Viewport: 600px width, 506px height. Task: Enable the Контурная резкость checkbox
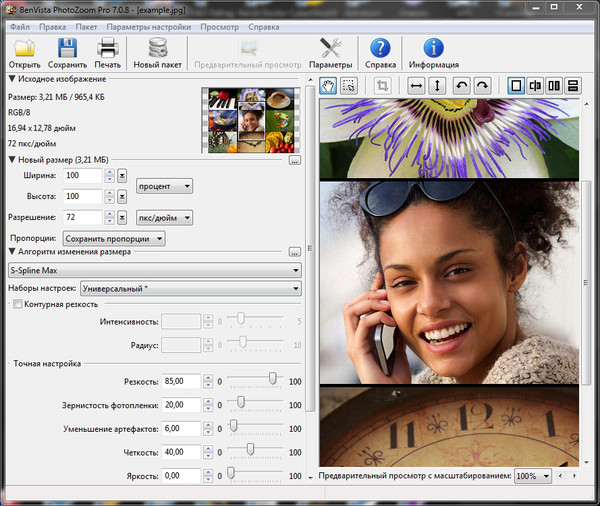pyautogui.click(x=17, y=304)
